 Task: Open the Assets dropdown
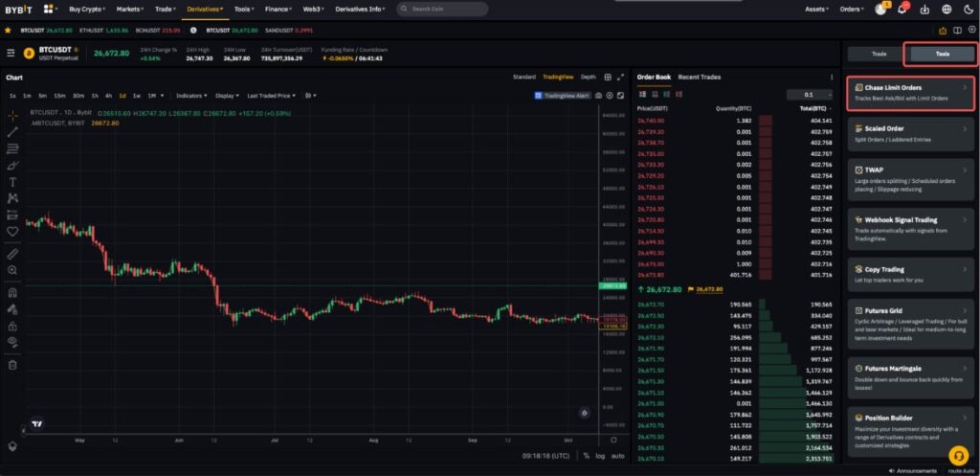tap(817, 10)
